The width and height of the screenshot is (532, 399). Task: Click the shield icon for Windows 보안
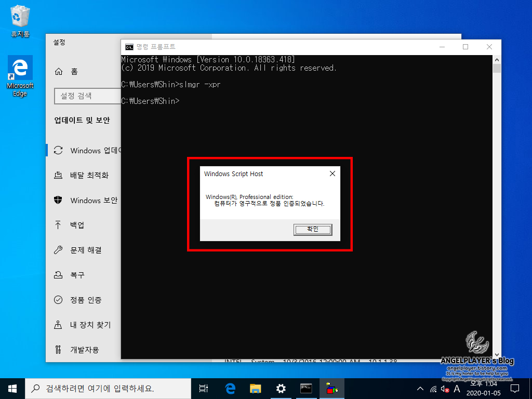click(58, 200)
